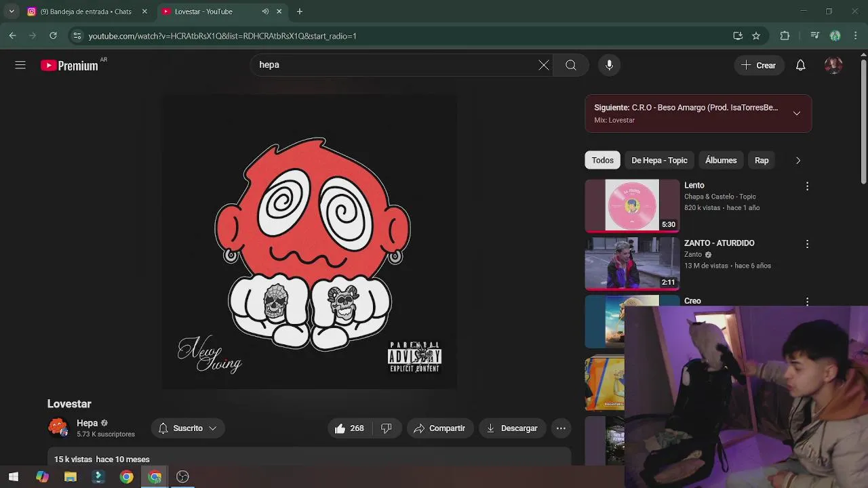This screenshot has width=868, height=488.
Task: Click the address bar URL
Action: 222,36
